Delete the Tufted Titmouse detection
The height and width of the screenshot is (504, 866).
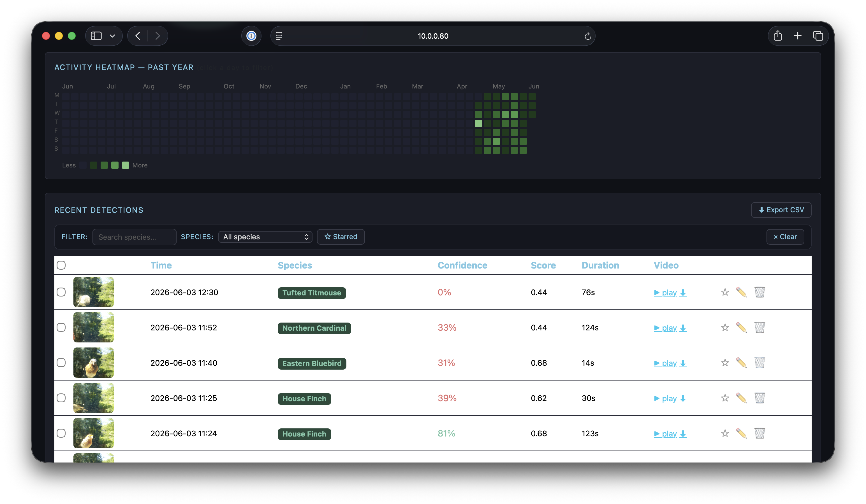point(760,292)
